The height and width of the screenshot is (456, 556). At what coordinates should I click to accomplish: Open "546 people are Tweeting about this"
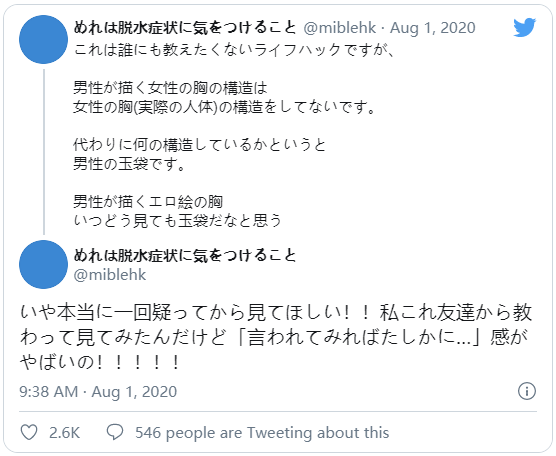[262, 433]
